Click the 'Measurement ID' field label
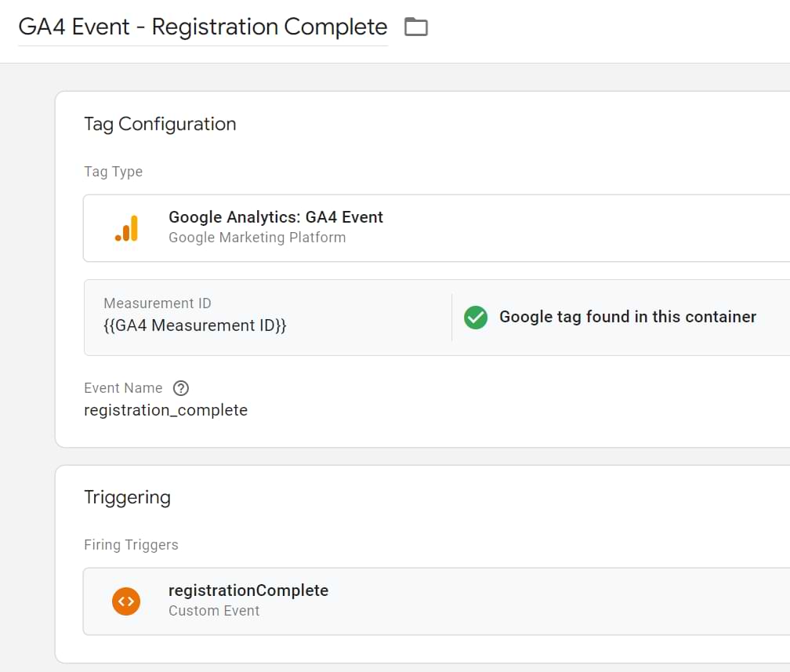 click(158, 303)
